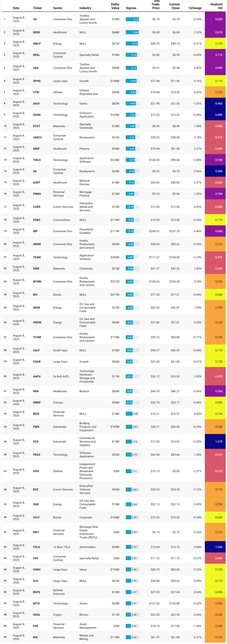
Task: Click the Metals and Mining industry cell
Action: (x=86, y=637)
